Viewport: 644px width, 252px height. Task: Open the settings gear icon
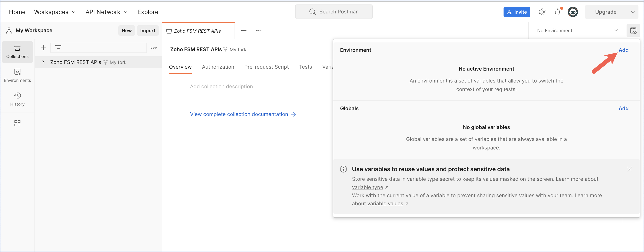[542, 12]
